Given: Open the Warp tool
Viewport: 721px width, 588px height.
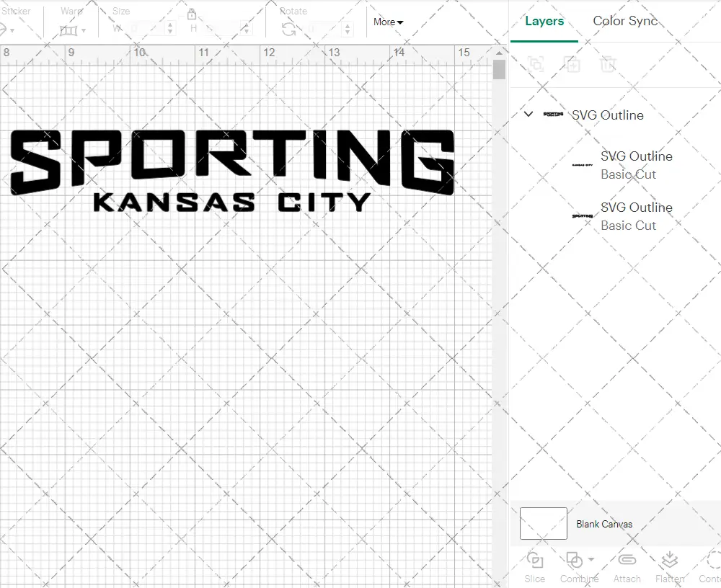Looking at the screenshot, I should (x=70, y=29).
